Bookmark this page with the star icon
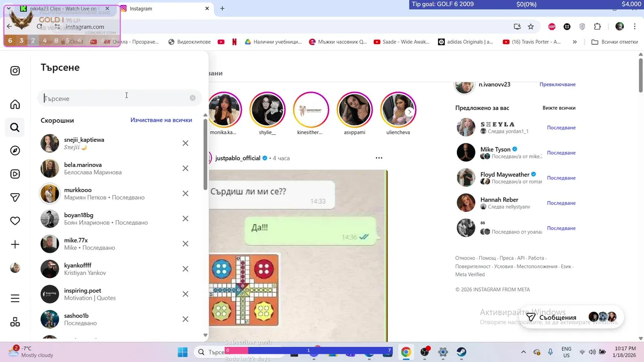The width and height of the screenshot is (644, 362). (x=531, y=27)
